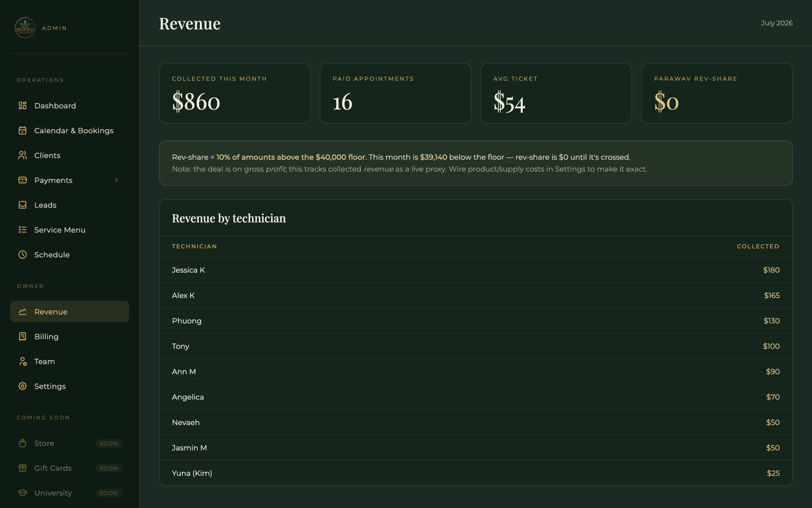Click the Collected column header
This screenshot has width=812, height=508.
click(x=758, y=246)
